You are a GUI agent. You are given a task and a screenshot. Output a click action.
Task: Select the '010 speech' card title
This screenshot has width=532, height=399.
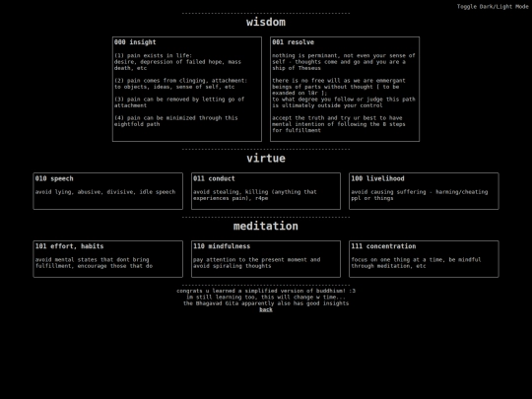[x=54, y=178]
